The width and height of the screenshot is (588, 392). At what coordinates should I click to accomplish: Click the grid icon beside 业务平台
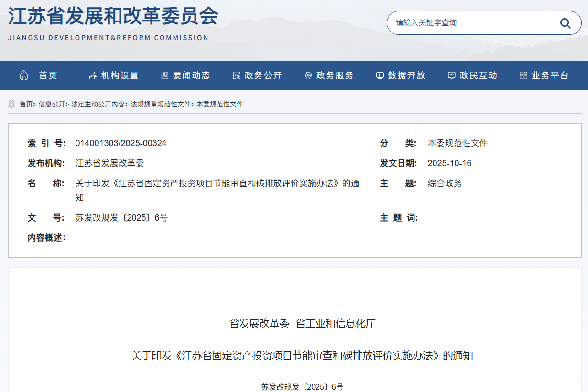pyautogui.click(x=523, y=75)
